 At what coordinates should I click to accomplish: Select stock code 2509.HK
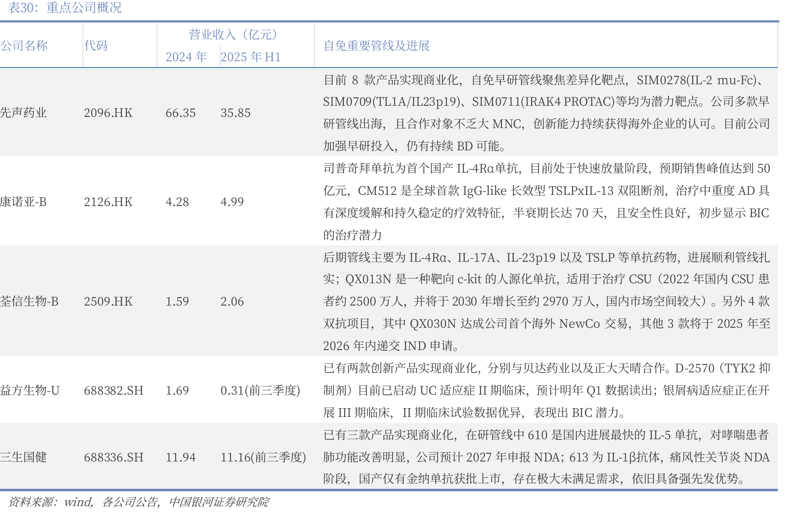pyautogui.click(x=108, y=301)
